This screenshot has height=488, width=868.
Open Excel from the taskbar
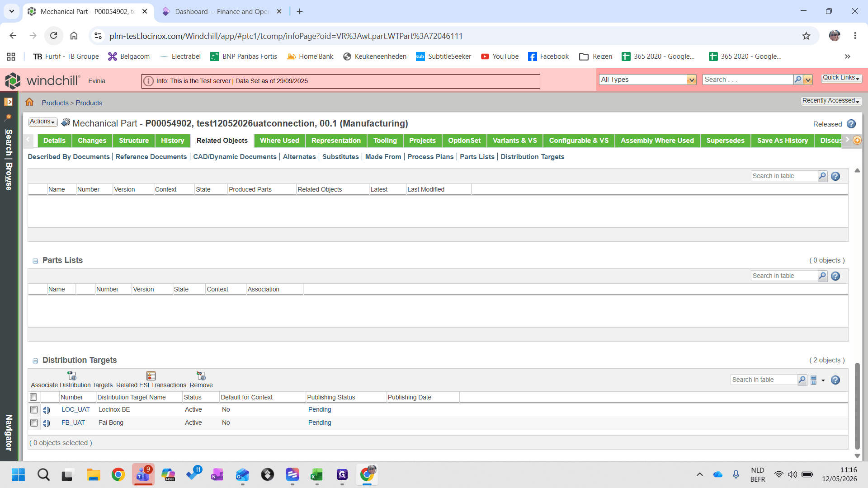coord(316,474)
